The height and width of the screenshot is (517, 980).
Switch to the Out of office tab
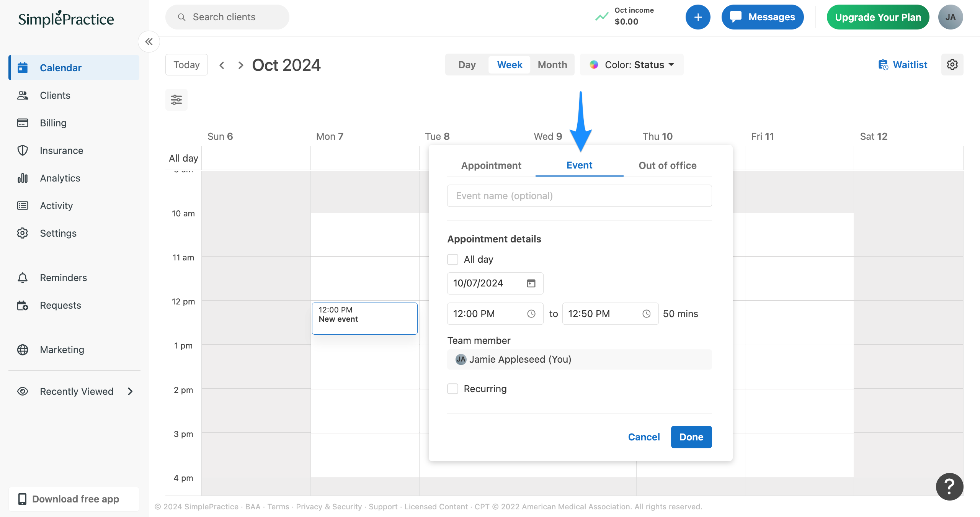tap(667, 165)
